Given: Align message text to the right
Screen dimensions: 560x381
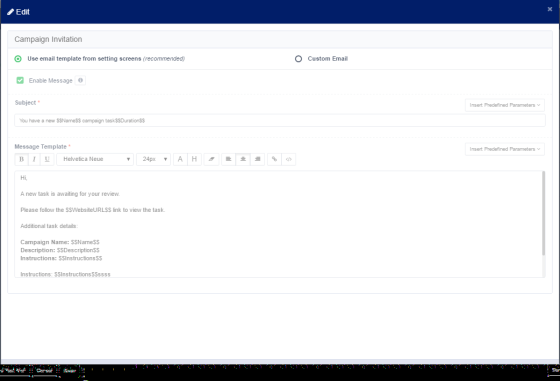Looking at the screenshot, I should tap(258, 159).
